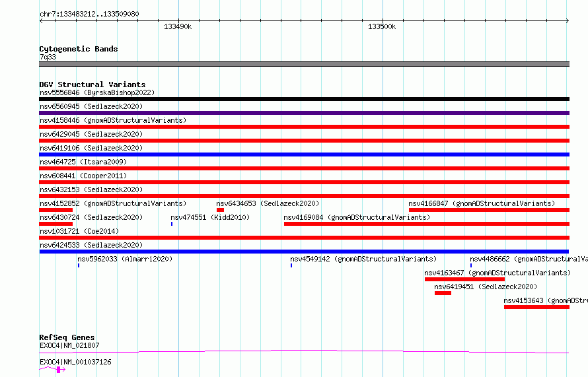
Task: Click the 133500k ruler position label
Action: (x=382, y=26)
